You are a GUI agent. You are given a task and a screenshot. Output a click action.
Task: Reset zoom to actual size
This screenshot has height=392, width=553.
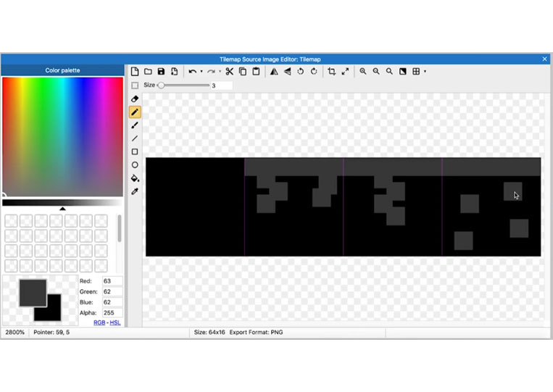pos(389,72)
